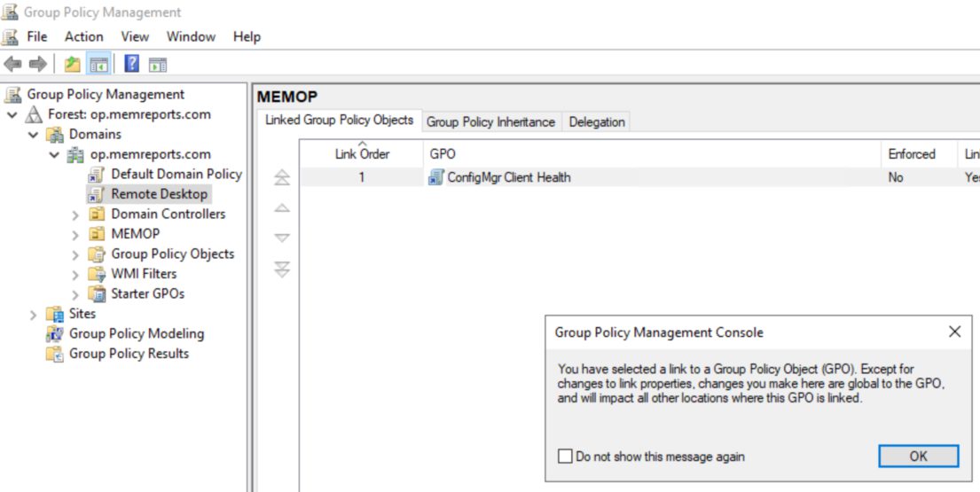Click the Remote Desktop GPO link icon
980x492 pixels.
pos(97,194)
